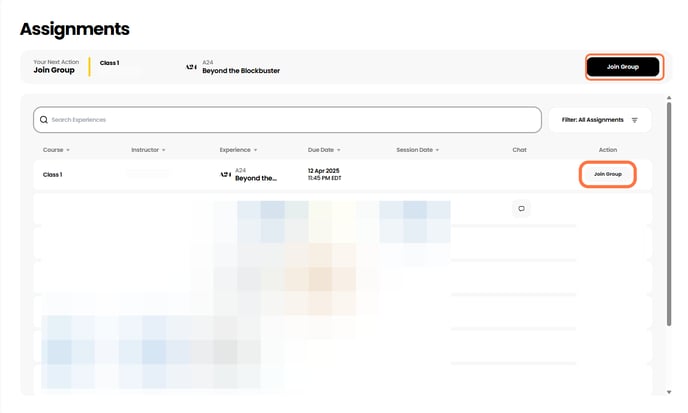Click the scrollbar down arrow

pyautogui.click(x=669, y=392)
